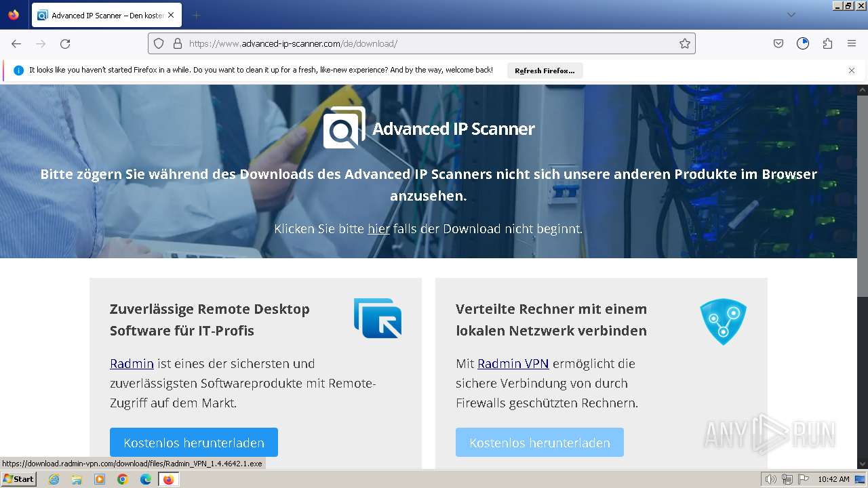Screen dimensions: 868x488
Task: Save page to Pocket
Action: tap(778, 43)
